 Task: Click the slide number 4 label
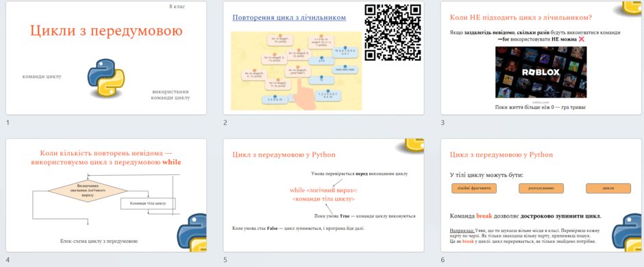8,259
